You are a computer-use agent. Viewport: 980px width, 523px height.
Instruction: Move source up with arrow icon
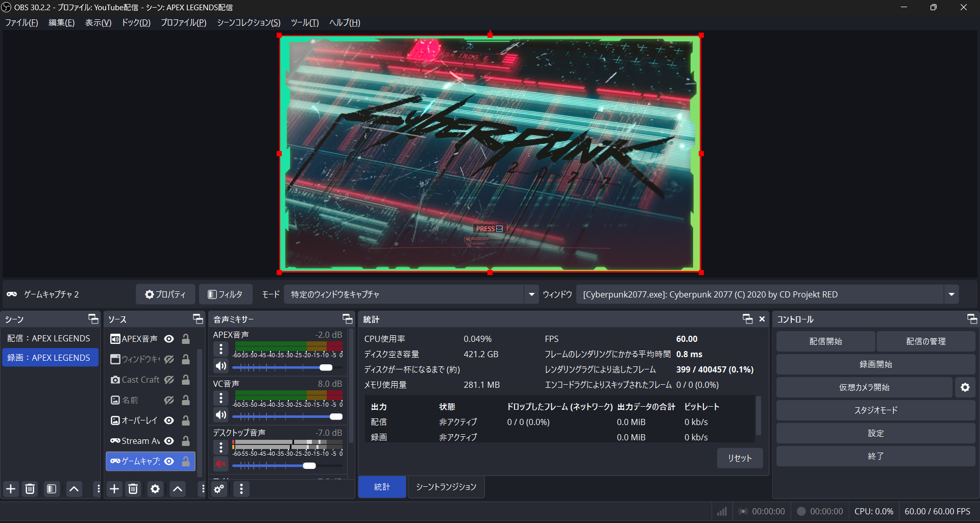tap(178, 489)
